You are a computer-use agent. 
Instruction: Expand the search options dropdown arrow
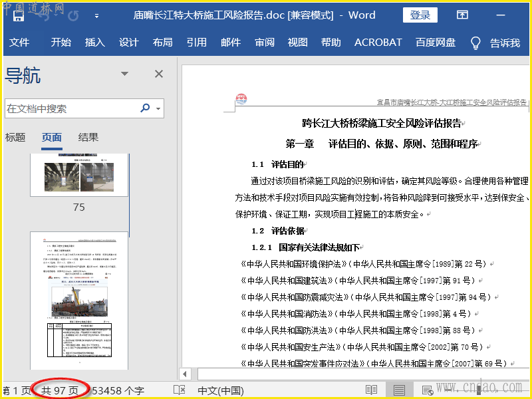coord(158,108)
